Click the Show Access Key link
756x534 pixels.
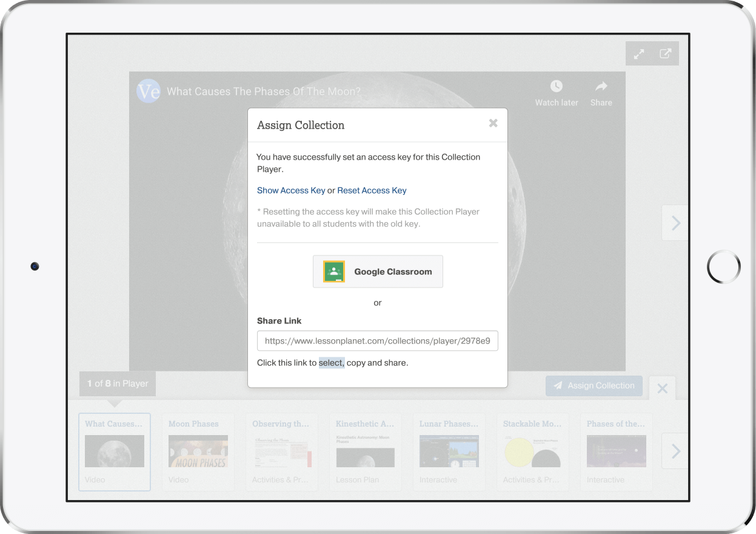click(291, 191)
